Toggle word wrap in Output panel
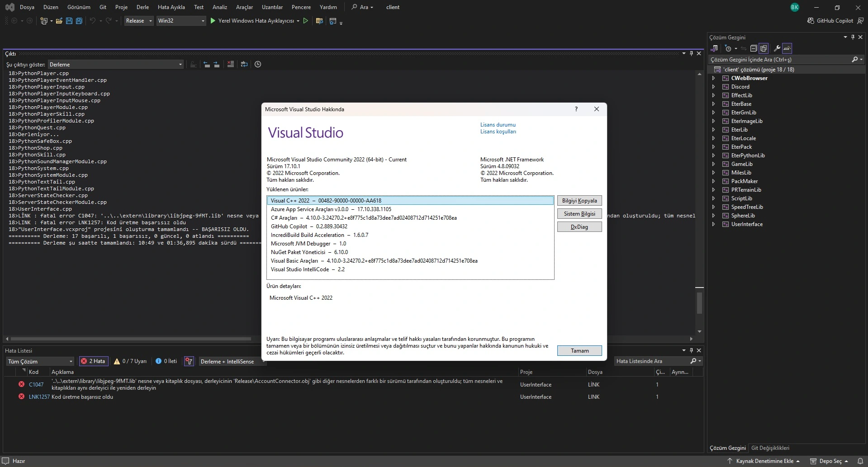 244,64
